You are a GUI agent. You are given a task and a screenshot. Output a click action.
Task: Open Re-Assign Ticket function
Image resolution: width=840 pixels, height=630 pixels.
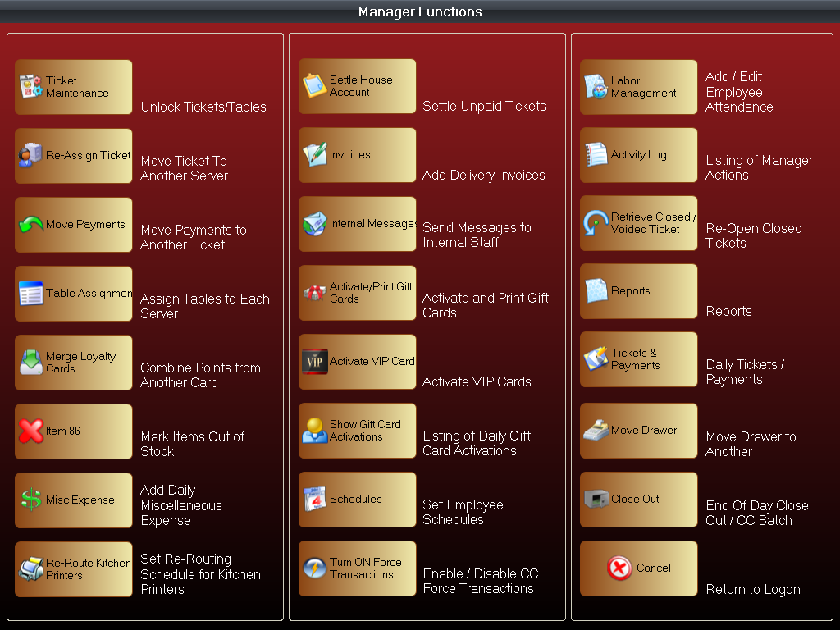click(x=74, y=156)
